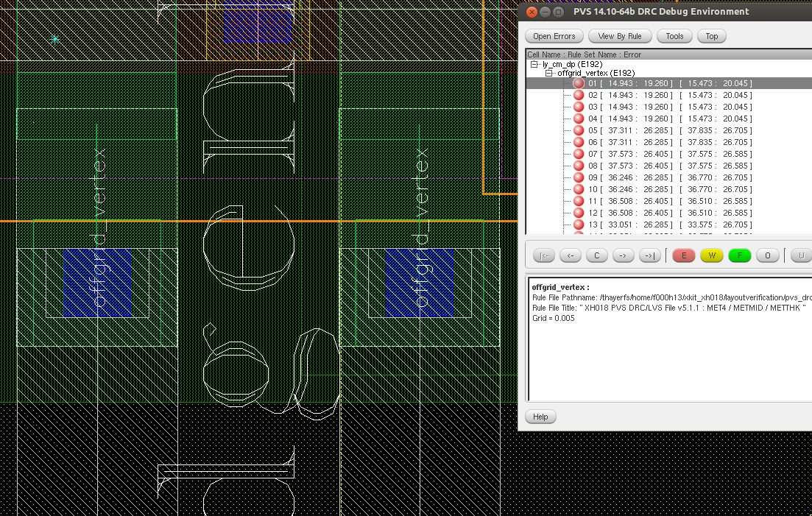This screenshot has width=812, height=516.
Task: Go to next error with -> button
Action: pyautogui.click(x=623, y=255)
